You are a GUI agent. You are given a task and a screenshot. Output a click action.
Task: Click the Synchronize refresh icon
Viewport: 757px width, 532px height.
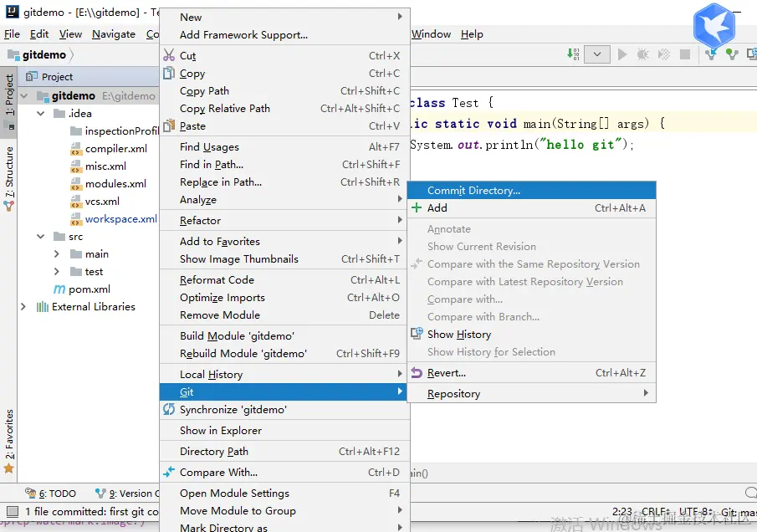168,409
